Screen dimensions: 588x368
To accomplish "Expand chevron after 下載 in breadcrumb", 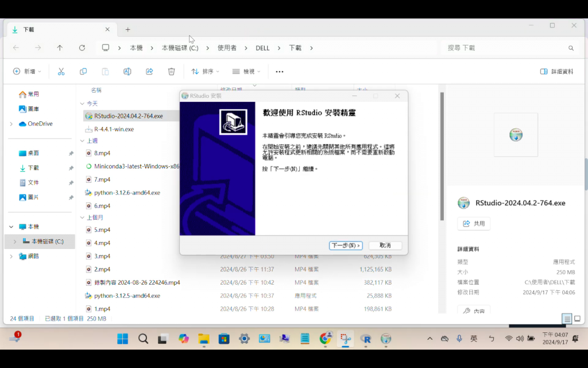I will point(311,48).
